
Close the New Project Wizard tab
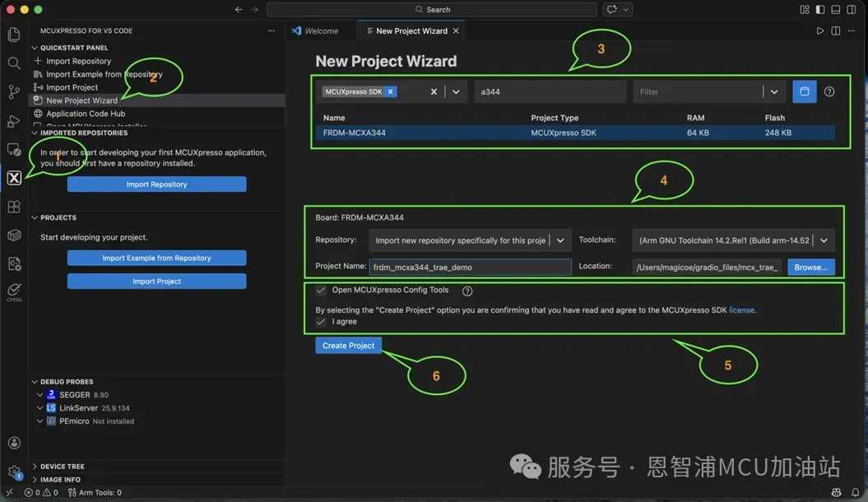coord(456,31)
